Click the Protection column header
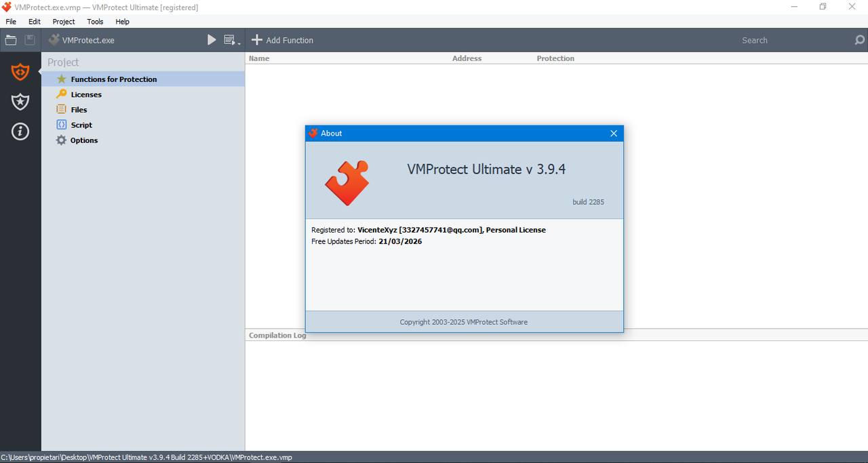868x463 pixels. (x=555, y=58)
